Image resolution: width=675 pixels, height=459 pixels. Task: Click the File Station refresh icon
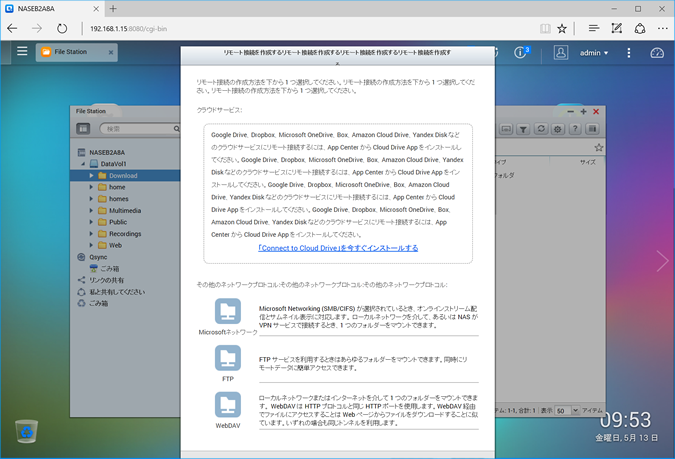(x=541, y=129)
